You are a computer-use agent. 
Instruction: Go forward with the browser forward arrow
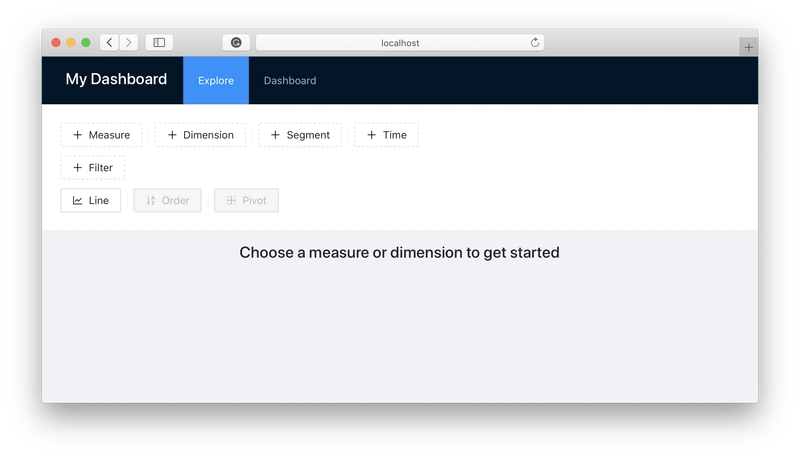pyautogui.click(x=129, y=42)
